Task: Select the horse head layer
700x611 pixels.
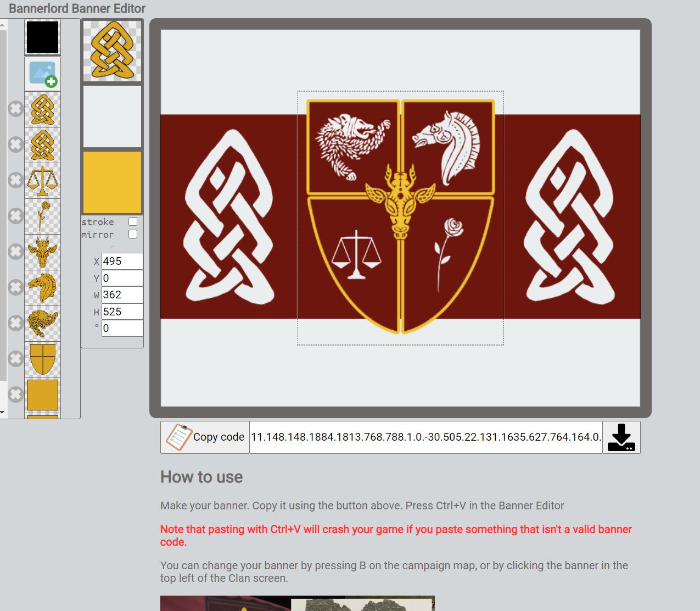Action: tap(43, 288)
